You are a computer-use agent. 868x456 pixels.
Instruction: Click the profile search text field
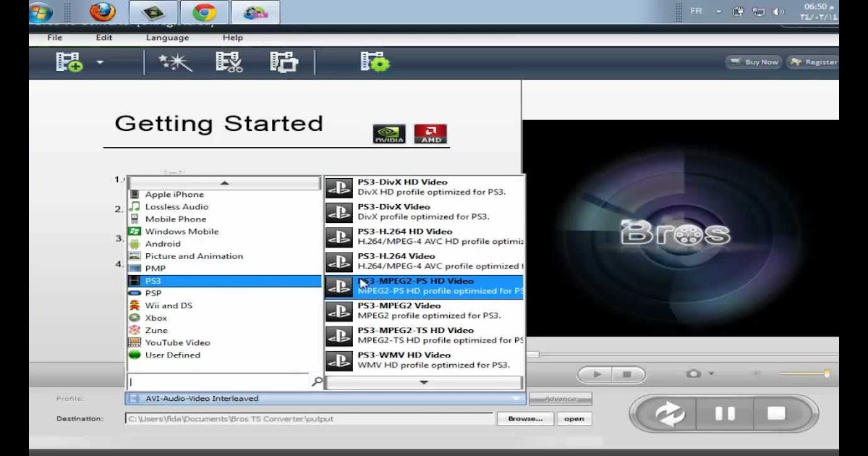[218, 381]
